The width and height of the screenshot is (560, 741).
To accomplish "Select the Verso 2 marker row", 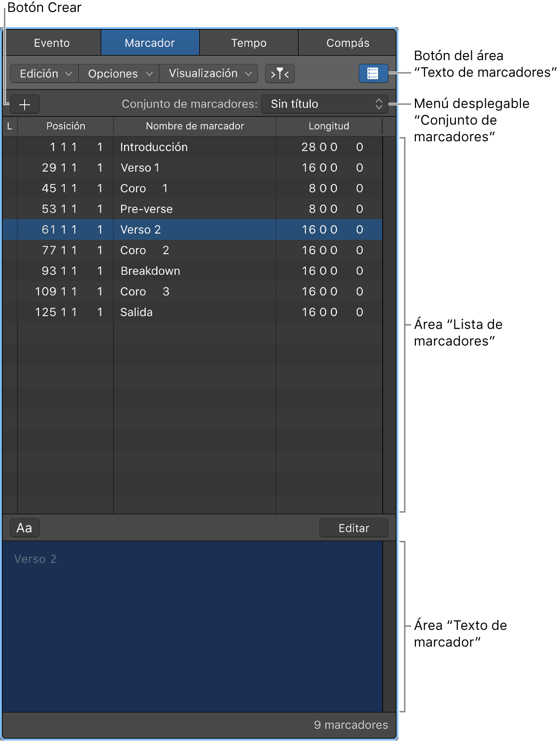I will pos(193,229).
